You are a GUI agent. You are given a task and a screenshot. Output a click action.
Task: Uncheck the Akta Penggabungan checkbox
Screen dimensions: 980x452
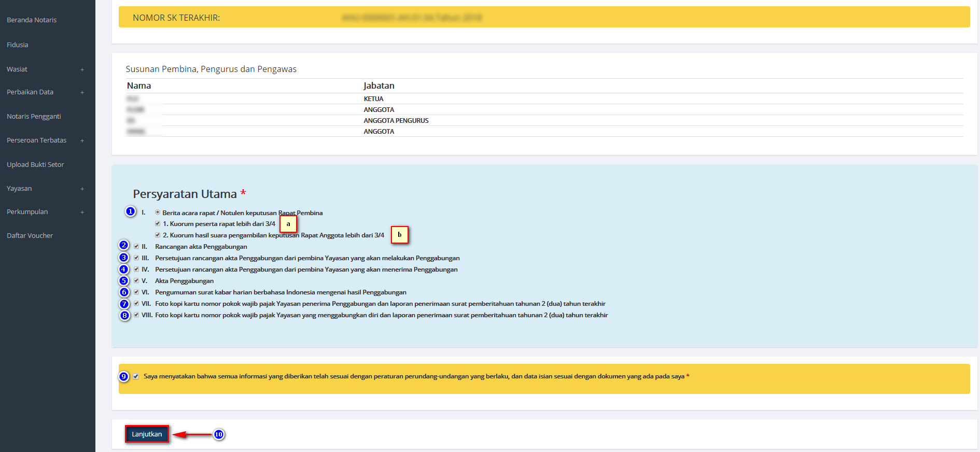[x=136, y=281]
